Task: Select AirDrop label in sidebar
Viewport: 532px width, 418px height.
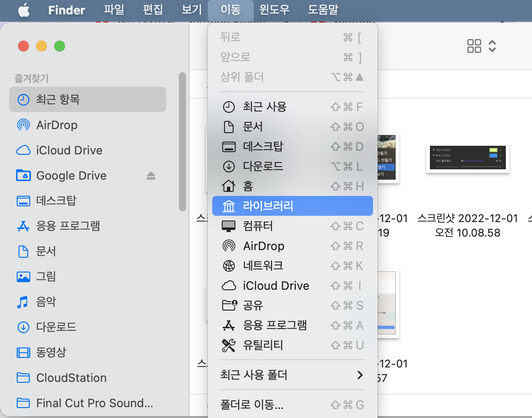Action: click(57, 125)
